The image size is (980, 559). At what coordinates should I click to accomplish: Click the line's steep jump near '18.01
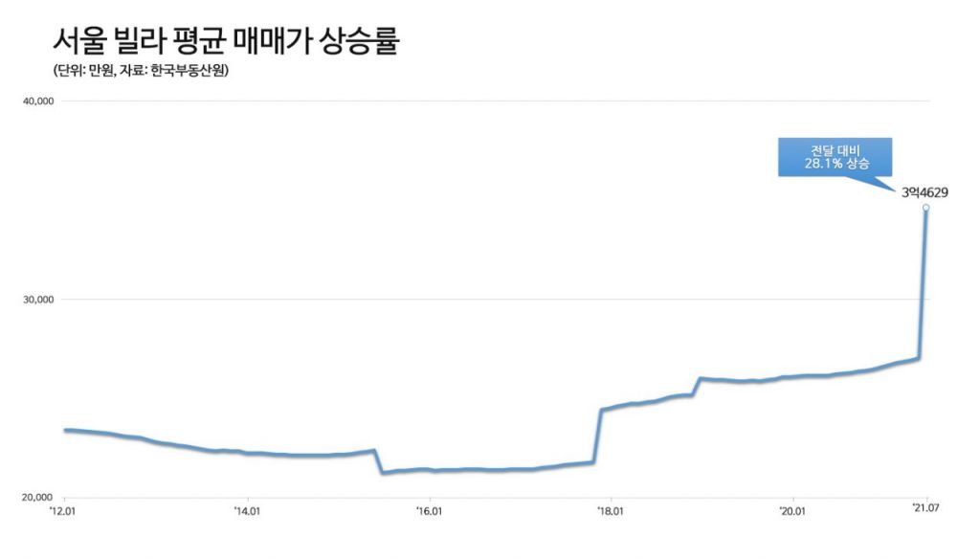pyautogui.click(x=597, y=436)
